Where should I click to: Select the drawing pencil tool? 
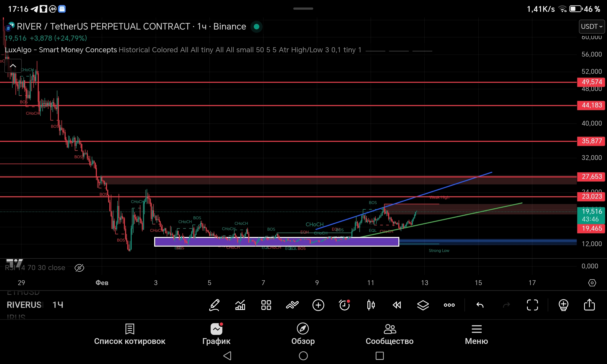point(214,305)
